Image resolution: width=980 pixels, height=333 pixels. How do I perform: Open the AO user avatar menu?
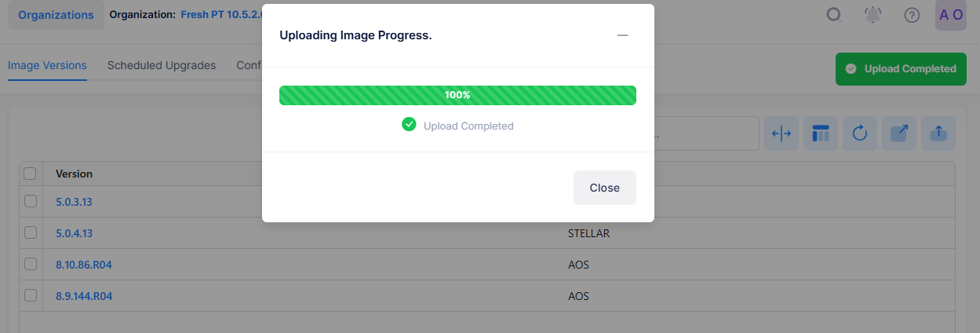pos(950,15)
